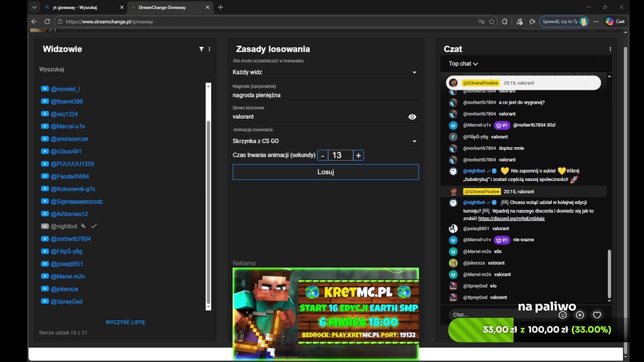Screen dimensions: 644x362
Task: Click the heart reaction icon in chat
Action: click(597, 315)
